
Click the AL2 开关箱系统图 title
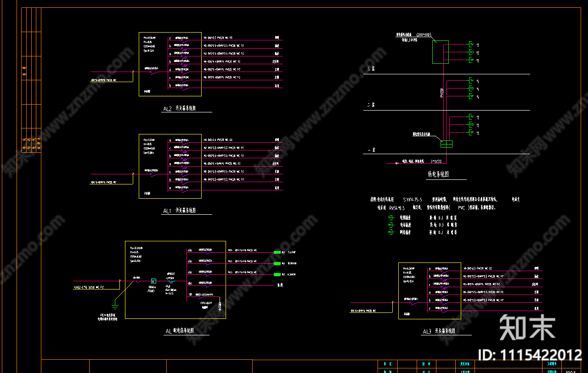[179, 109]
